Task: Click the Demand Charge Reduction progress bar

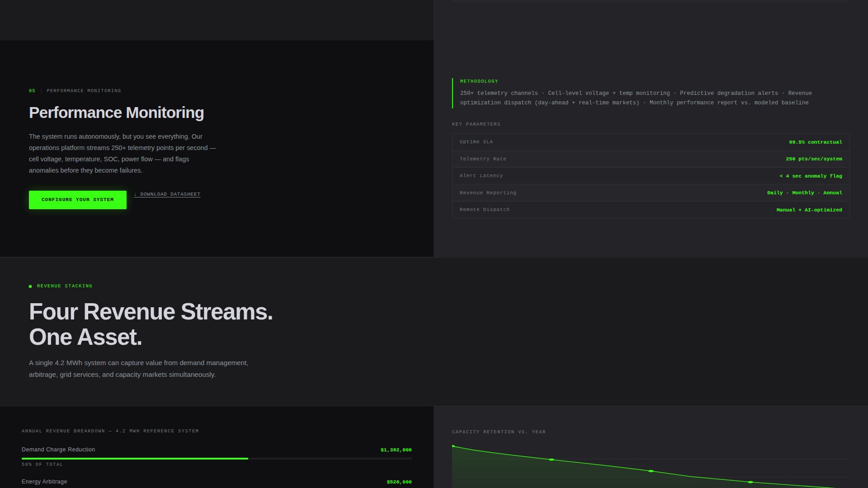Action: click(x=217, y=459)
